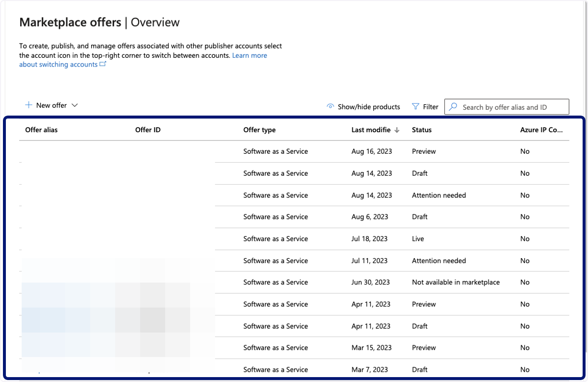Sort by Status column header
Viewport: 588px width, 382px height.
[422, 130]
